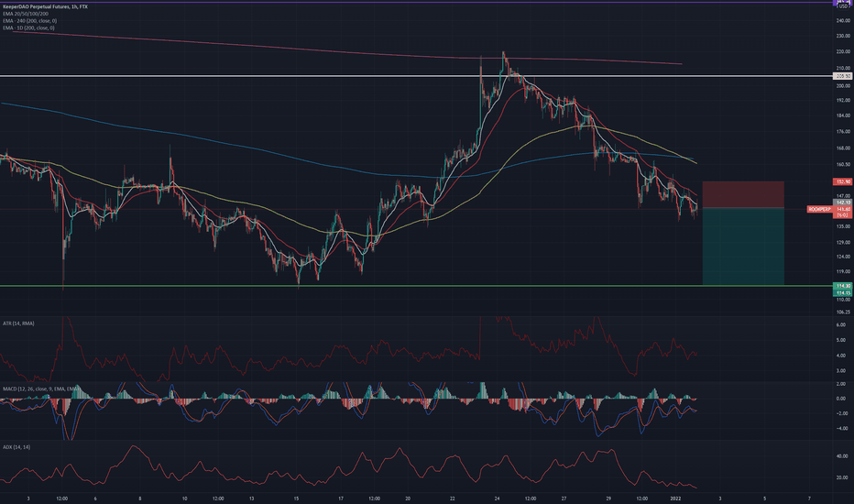854x504 pixels.
Task: Click the 142.10 gray price label
Action: pyautogui.click(x=843, y=203)
